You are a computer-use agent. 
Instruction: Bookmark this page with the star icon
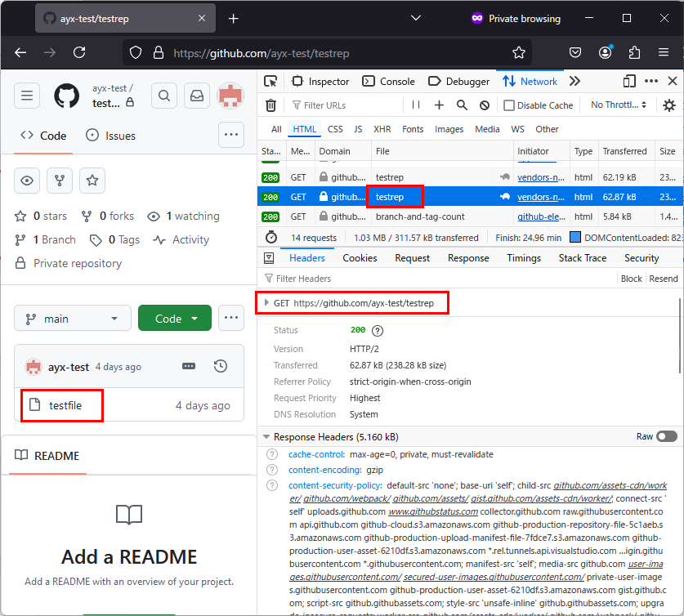coord(519,53)
